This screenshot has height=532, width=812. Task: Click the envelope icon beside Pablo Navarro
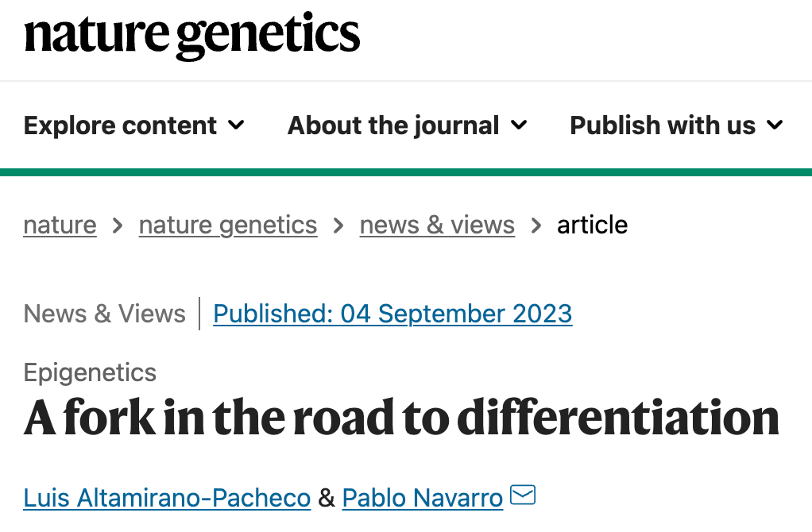(x=523, y=496)
